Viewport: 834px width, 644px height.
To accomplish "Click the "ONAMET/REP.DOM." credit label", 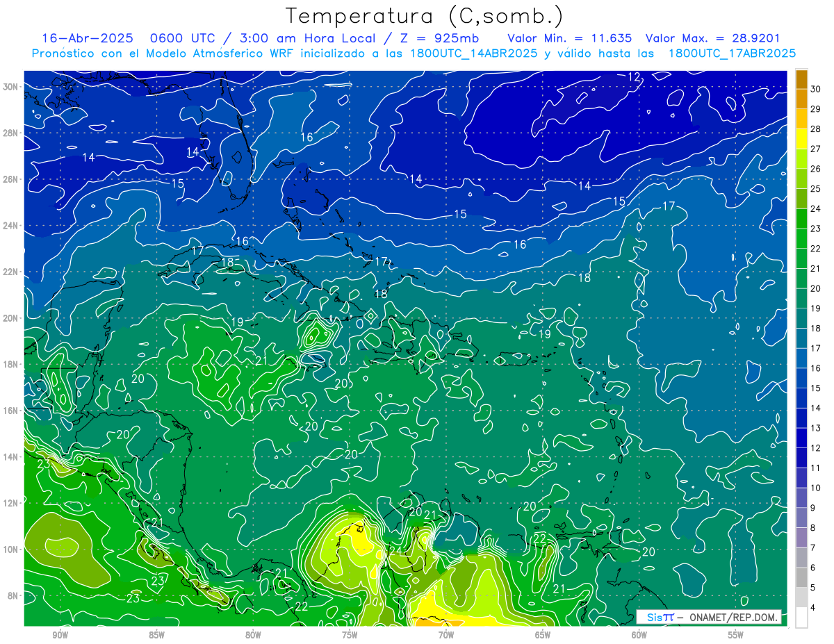I will click(733, 617).
